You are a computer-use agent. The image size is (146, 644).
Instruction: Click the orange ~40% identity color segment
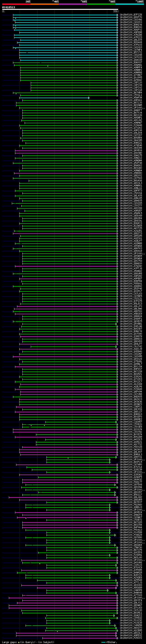[x=44, y=4]
